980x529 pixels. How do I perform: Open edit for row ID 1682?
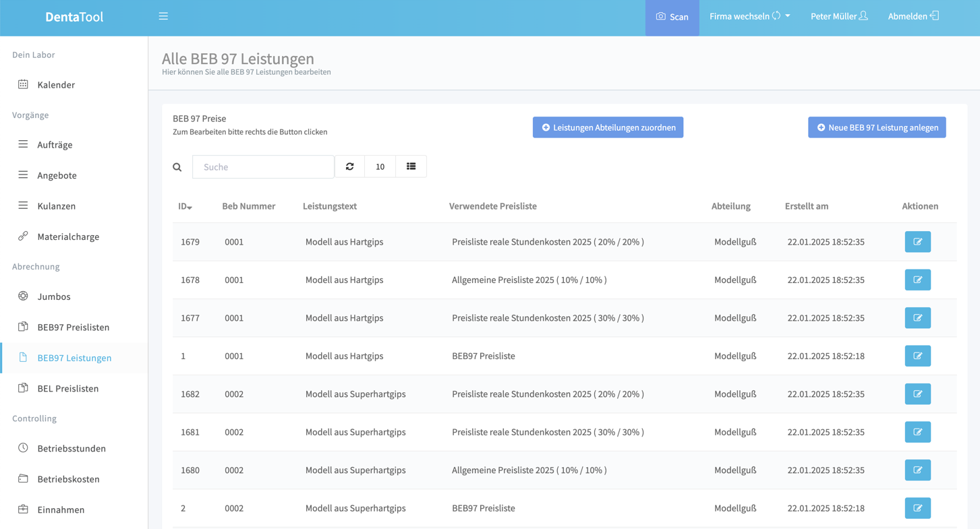tap(917, 394)
